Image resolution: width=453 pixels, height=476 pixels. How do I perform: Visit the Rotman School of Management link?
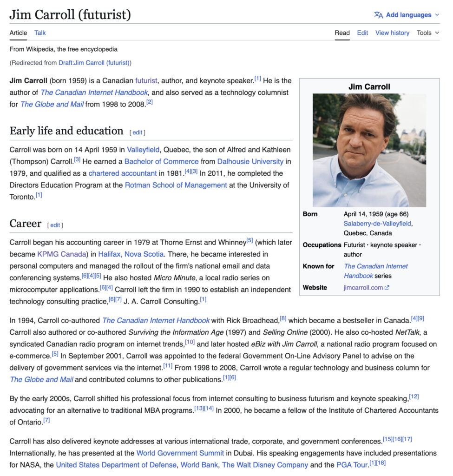click(176, 185)
